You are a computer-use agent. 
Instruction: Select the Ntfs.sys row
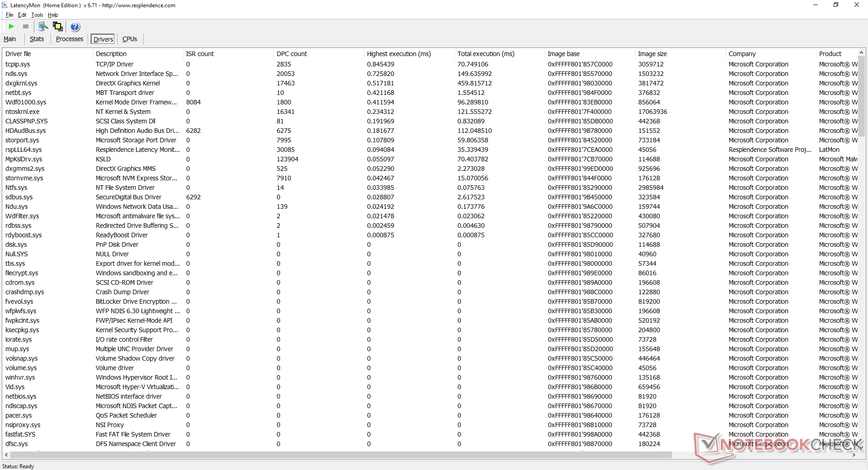[430, 188]
